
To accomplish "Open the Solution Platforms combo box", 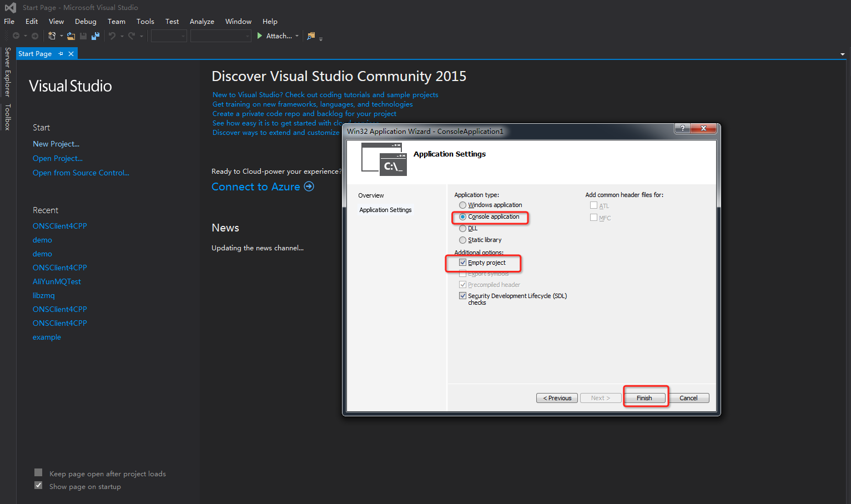I will 221,36.
